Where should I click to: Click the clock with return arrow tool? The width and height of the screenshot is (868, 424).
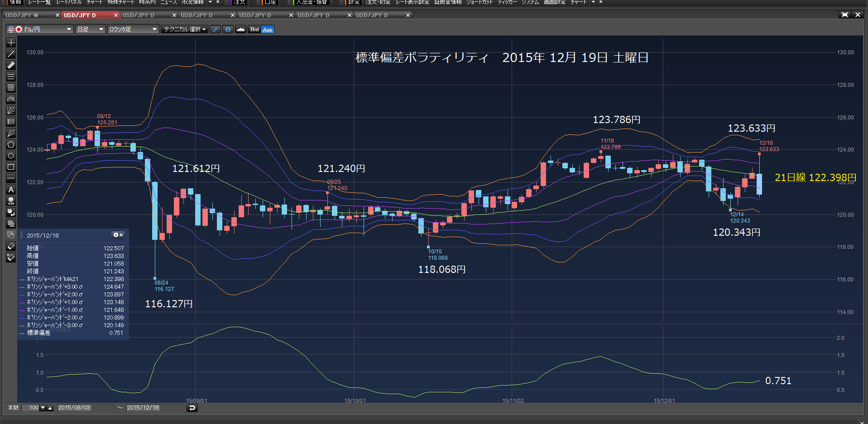pos(11,212)
